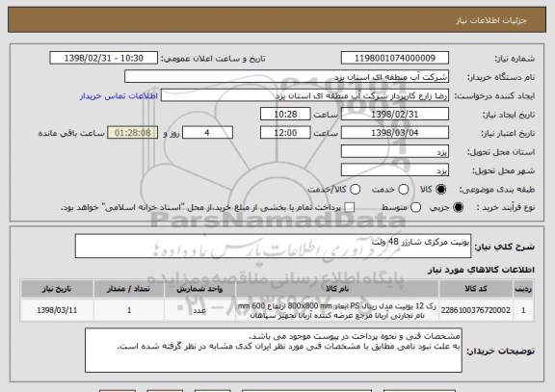Click the creation date field 1398/02/31
Viewport: 555px width, 392px height.
(395, 115)
